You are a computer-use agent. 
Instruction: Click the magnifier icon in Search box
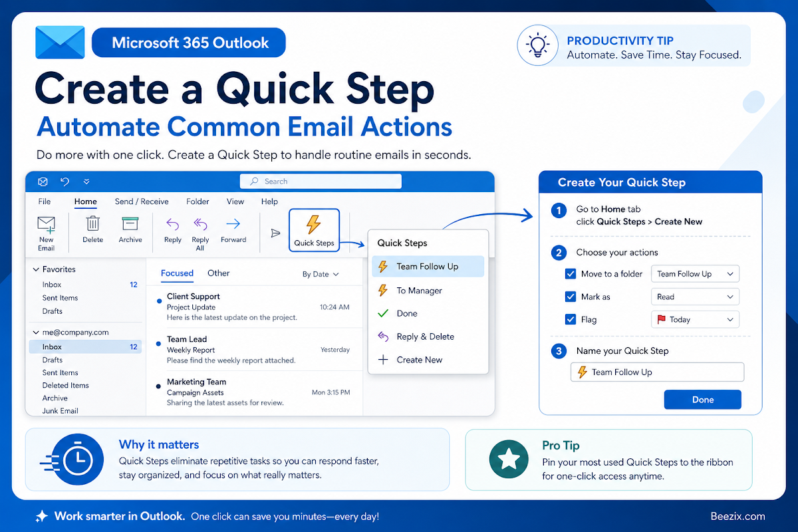point(254,181)
